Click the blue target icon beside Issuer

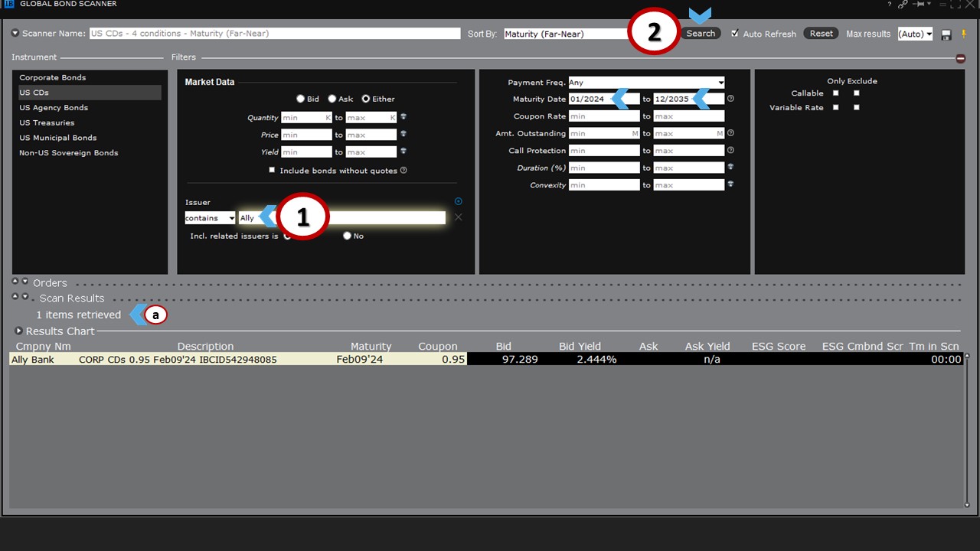click(x=458, y=201)
